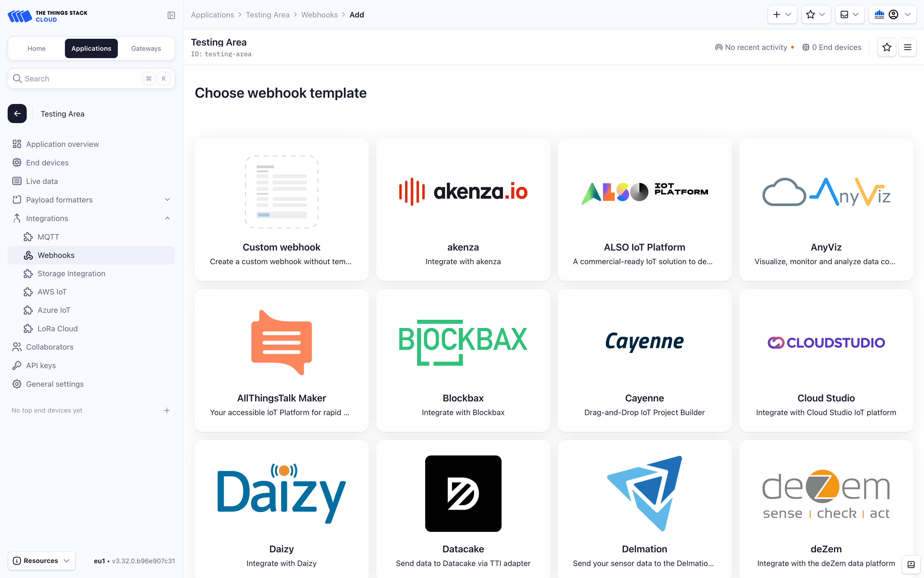Star the application in the top bar

[811, 14]
